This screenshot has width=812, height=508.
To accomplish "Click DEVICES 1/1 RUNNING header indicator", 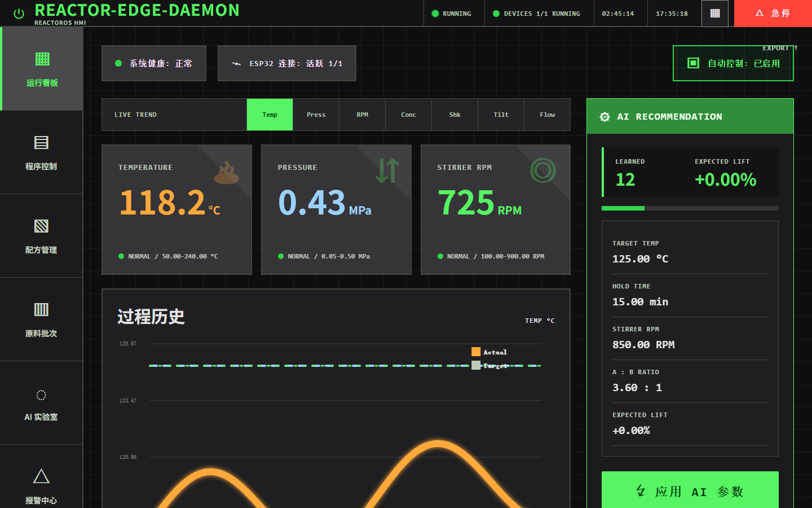I will 537,14.
